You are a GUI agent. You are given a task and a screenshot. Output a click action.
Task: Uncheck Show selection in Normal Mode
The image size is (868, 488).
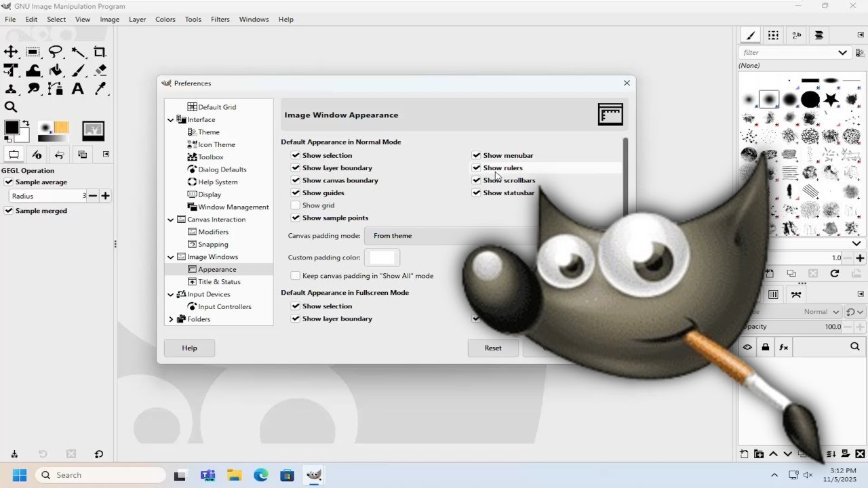click(x=296, y=155)
